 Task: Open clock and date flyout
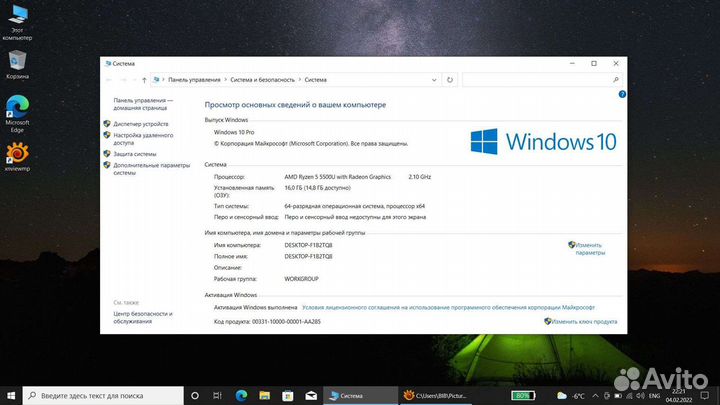point(679,395)
